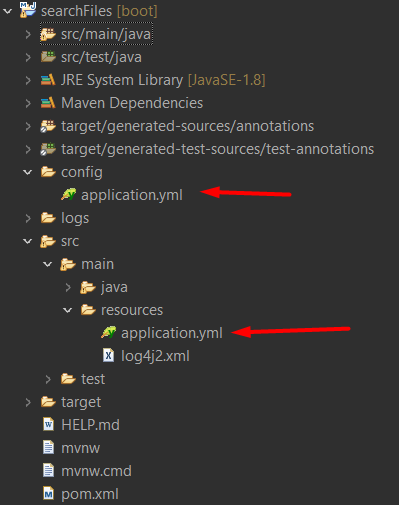Collapse the src folder

pyautogui.click(x=28, y=241)
